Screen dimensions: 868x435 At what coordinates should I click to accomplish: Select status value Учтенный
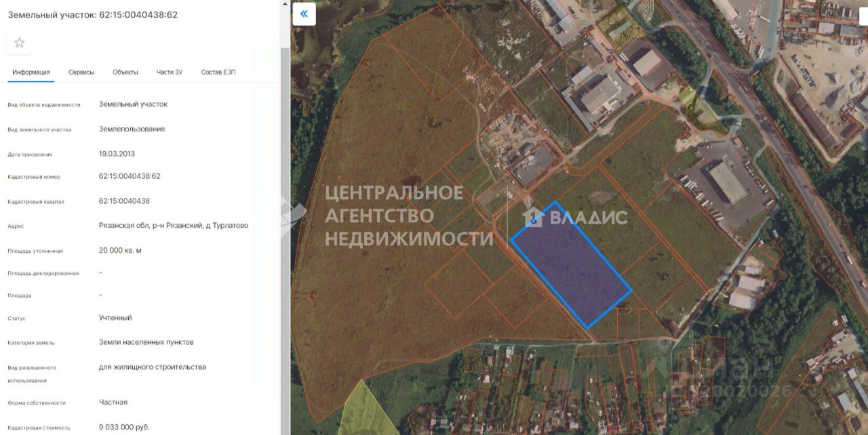point(115,317)
